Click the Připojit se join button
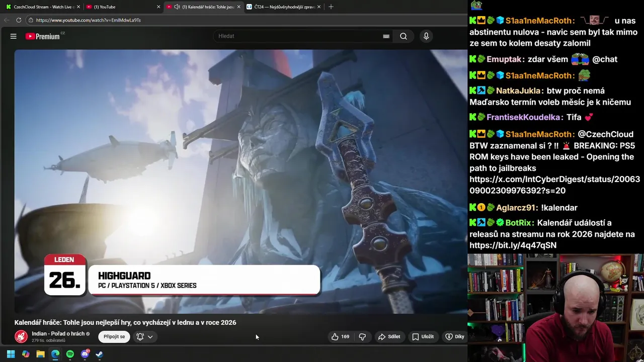 (x=114, y=337)
